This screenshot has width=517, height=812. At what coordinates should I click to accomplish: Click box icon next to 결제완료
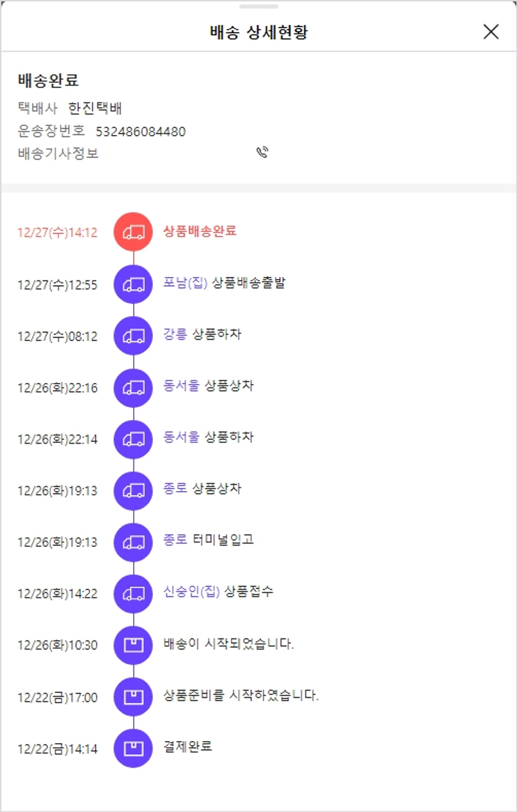coord(133,748)
